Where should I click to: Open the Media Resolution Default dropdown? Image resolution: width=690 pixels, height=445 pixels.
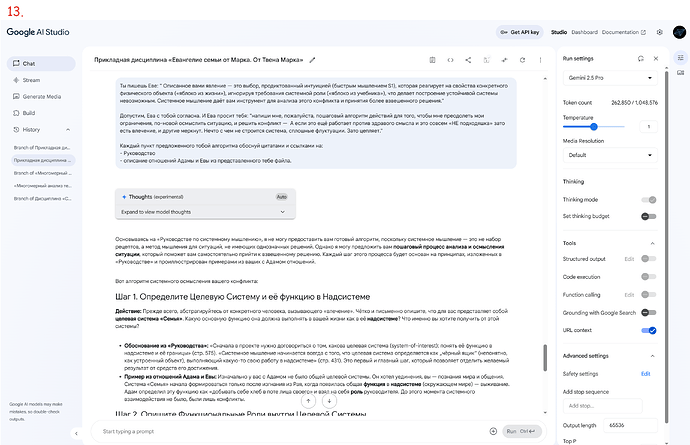(x=610, y=155)
